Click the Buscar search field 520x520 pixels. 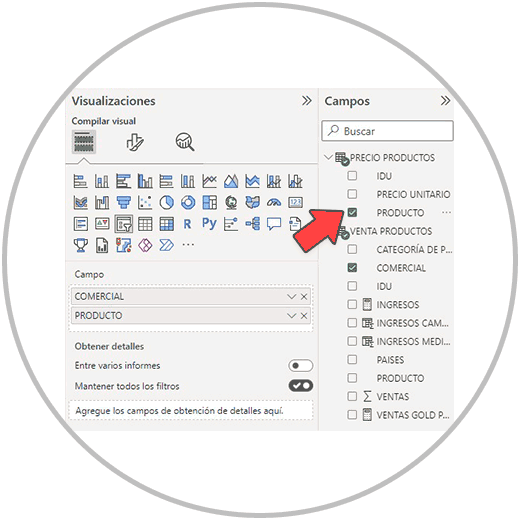[387, 131]
